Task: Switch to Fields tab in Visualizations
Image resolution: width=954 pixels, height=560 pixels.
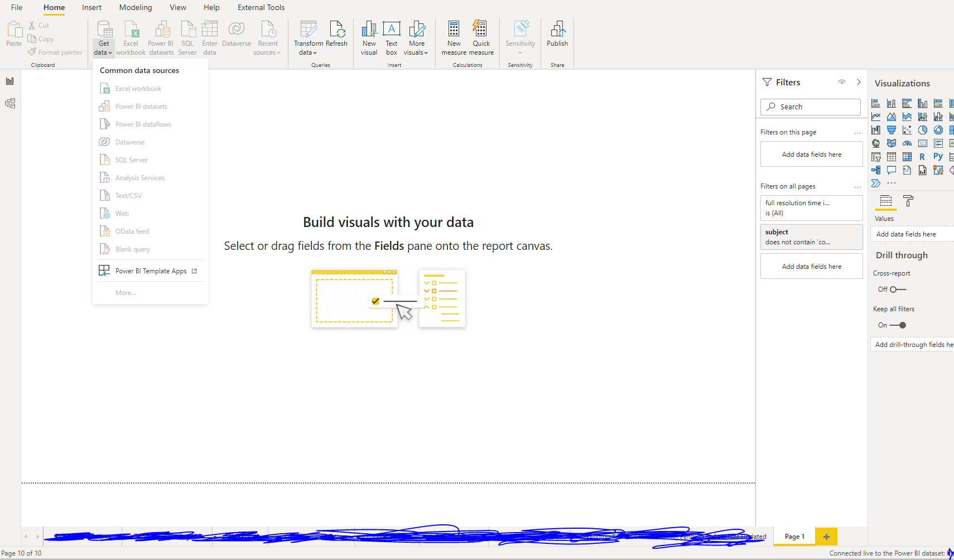Action: click(x=886, y=201)
